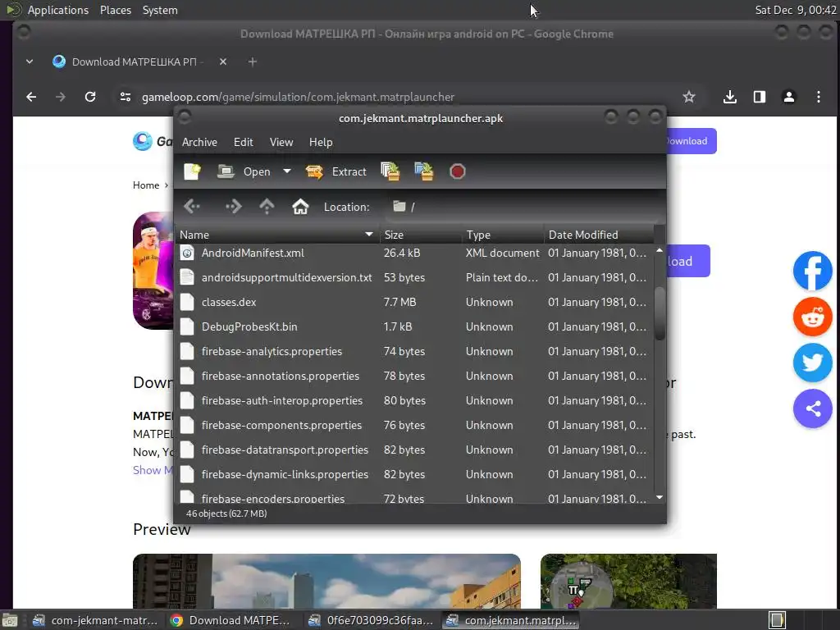The height and width of the screenshot is (630, 840).
Task: Click the new archive icon in toolbar
Action: click(x=192, y=172)
